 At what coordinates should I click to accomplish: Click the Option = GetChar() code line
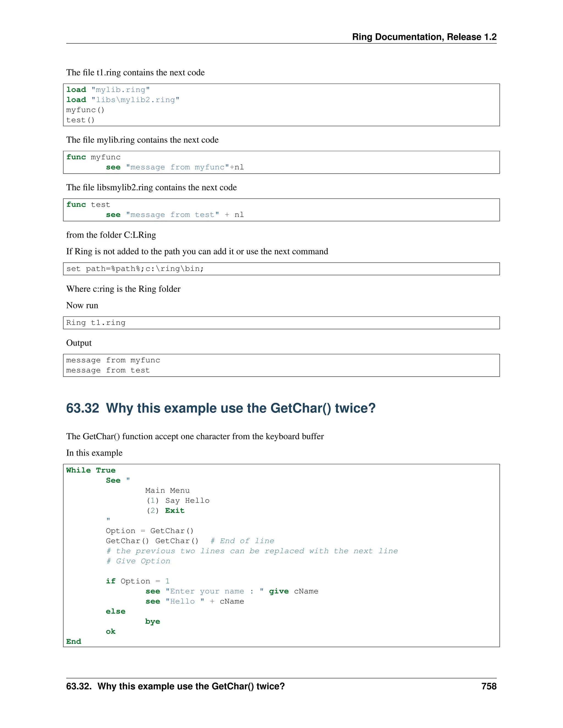150,531
